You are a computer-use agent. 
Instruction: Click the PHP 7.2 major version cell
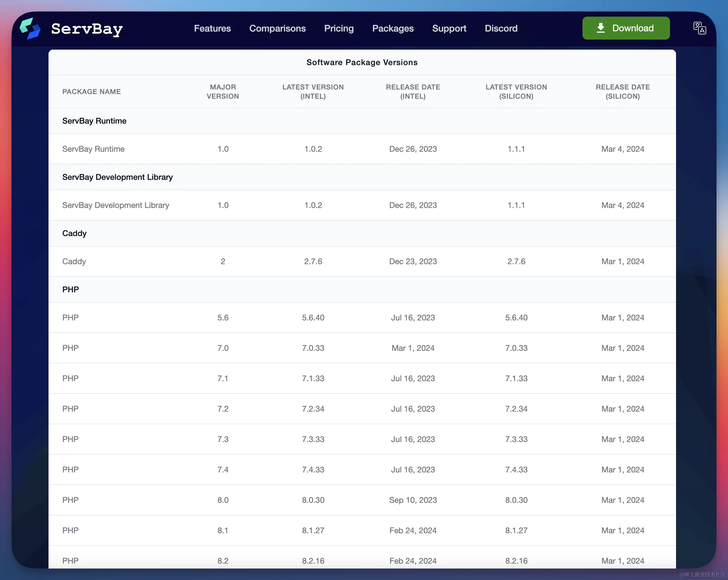223,408
